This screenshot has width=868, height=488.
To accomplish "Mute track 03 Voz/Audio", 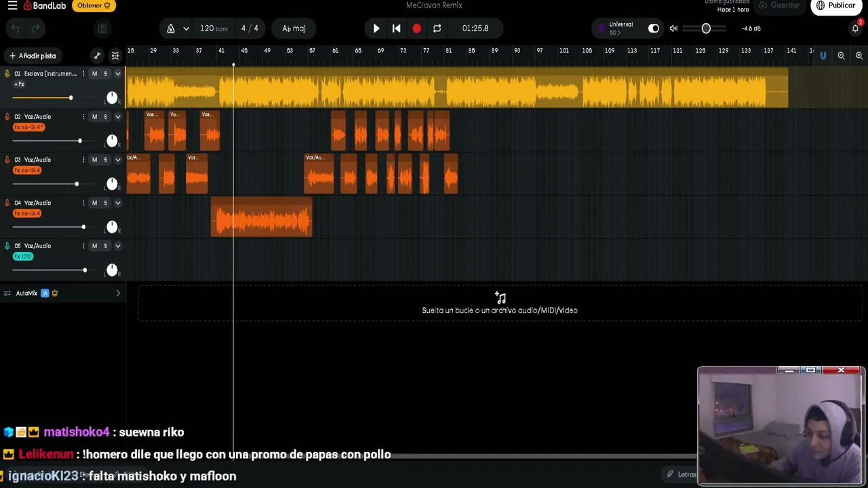I will click(94, 160).
